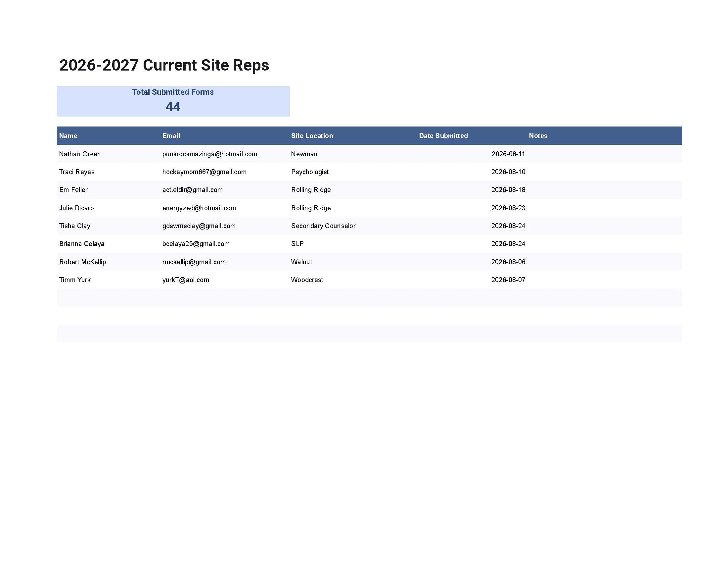728x563 pixels.
Task: Click the date 2026-08-18
Action: 508,190
